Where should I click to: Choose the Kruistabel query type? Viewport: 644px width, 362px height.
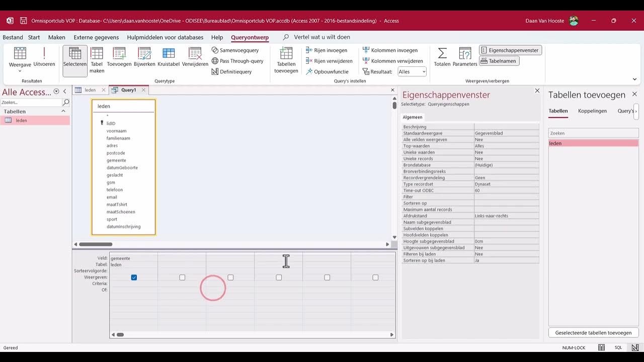(x=169, y=57)
